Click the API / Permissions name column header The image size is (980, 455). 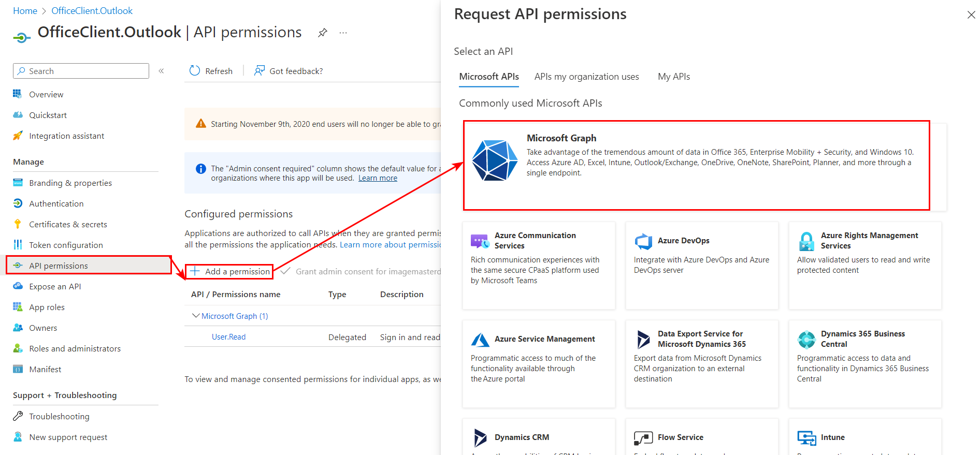(236, 295)
